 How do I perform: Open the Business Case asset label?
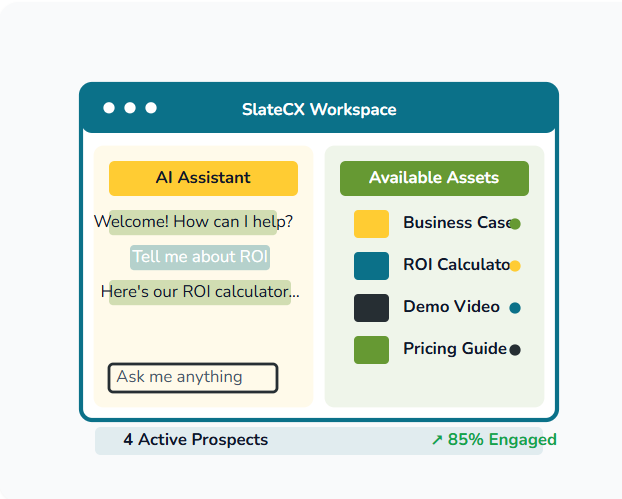click(456, 223)
